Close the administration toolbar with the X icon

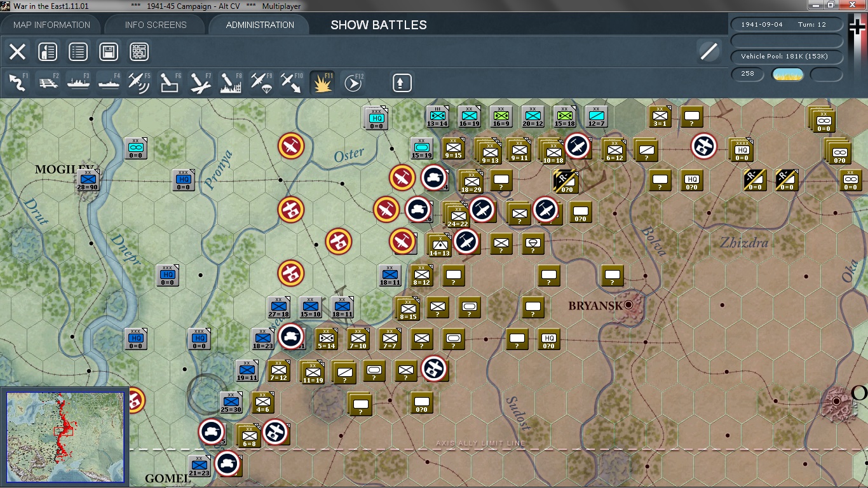click(17, 51)
